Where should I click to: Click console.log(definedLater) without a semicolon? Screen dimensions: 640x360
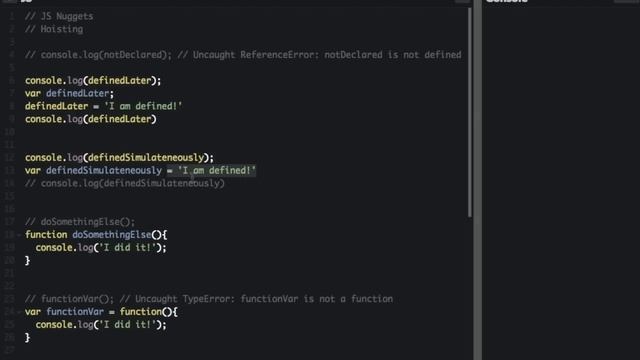coord(91,119)
